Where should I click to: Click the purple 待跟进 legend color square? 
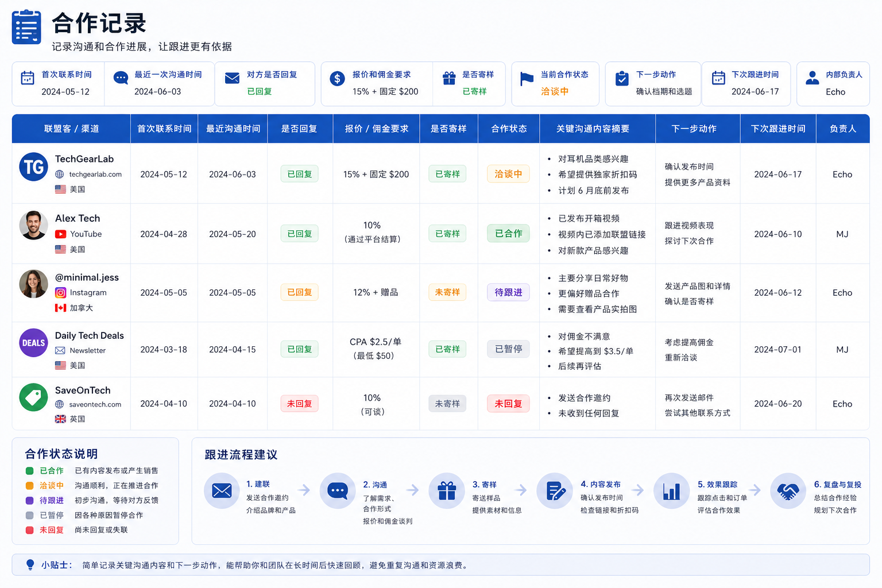pos(30,501)
